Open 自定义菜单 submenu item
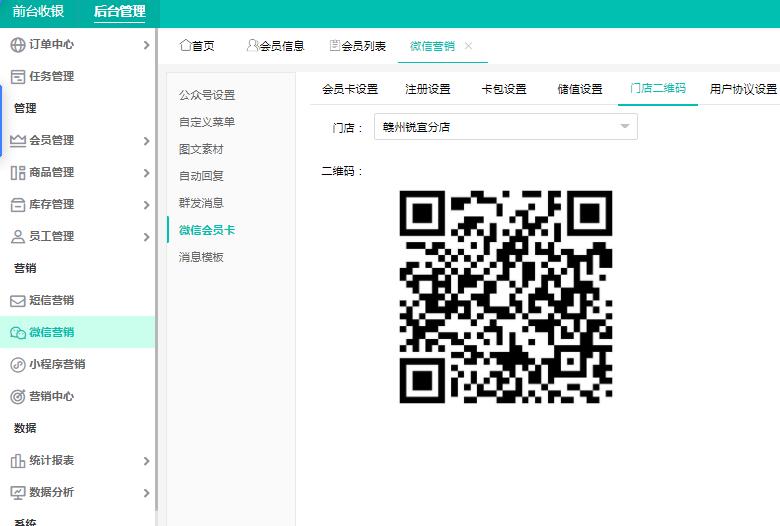This screenshot has width=780, height=526. pos(207,121)
